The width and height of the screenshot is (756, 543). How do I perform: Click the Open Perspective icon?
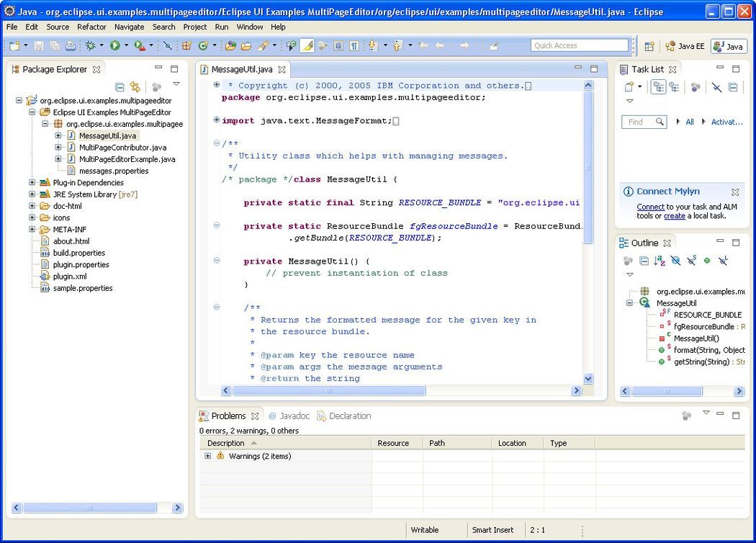[649, 46]
